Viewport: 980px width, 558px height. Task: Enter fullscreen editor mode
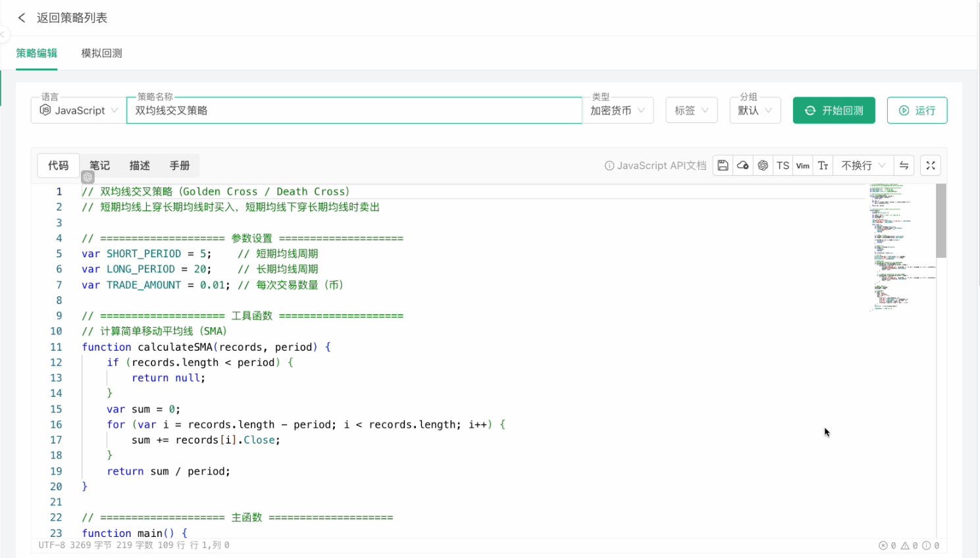point(931,166)
